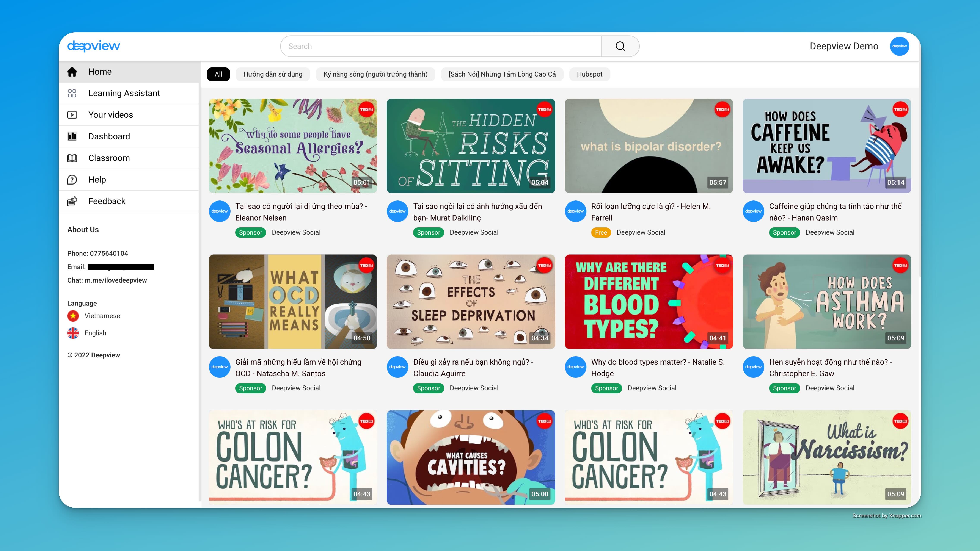980x551 pixels.
Task: Open Hidden Risks of Sitting thumbnail
Action: pyautogui.click(x=471, y=146)
